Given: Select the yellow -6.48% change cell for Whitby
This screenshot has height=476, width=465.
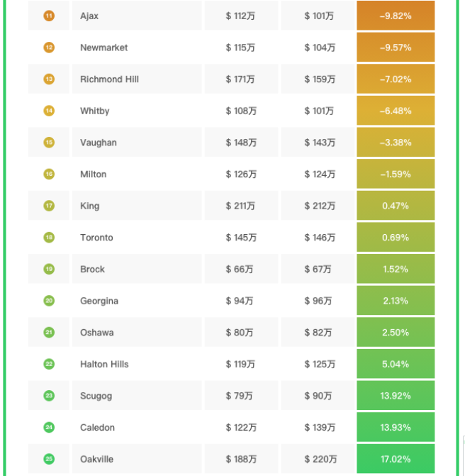Looking at the screenshot, I should click(x=395, y=111).
